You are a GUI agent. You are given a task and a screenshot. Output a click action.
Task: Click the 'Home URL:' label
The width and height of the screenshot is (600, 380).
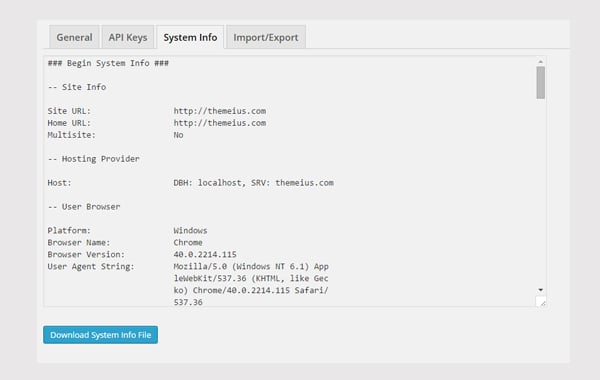point(69,123)
